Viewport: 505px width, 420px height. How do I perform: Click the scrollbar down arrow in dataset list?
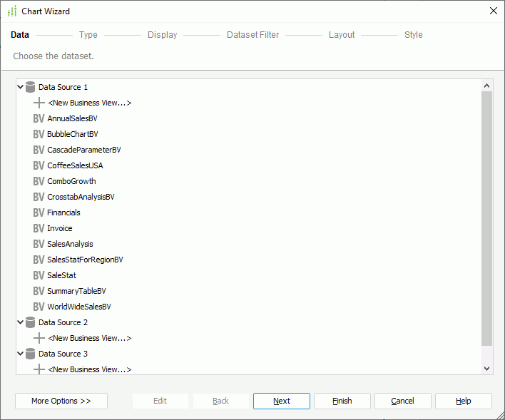pyautogui.click(x=487, y=369)
